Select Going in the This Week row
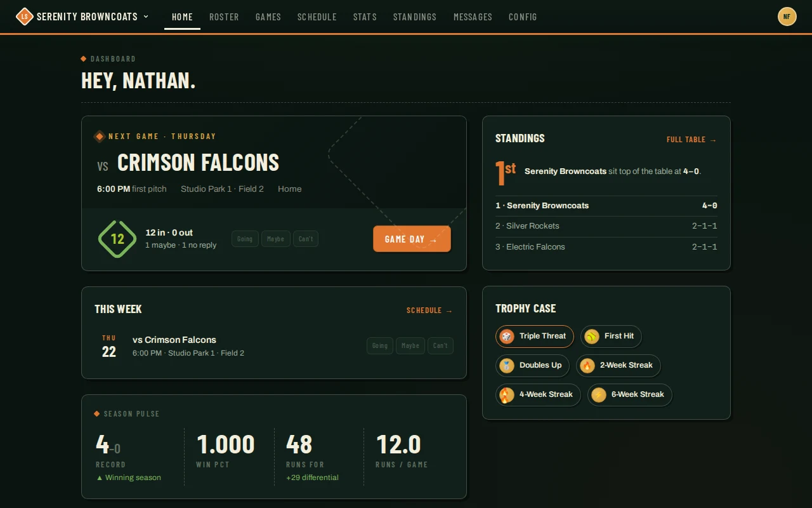The image size is (812, 508). (x=380, y=346)
